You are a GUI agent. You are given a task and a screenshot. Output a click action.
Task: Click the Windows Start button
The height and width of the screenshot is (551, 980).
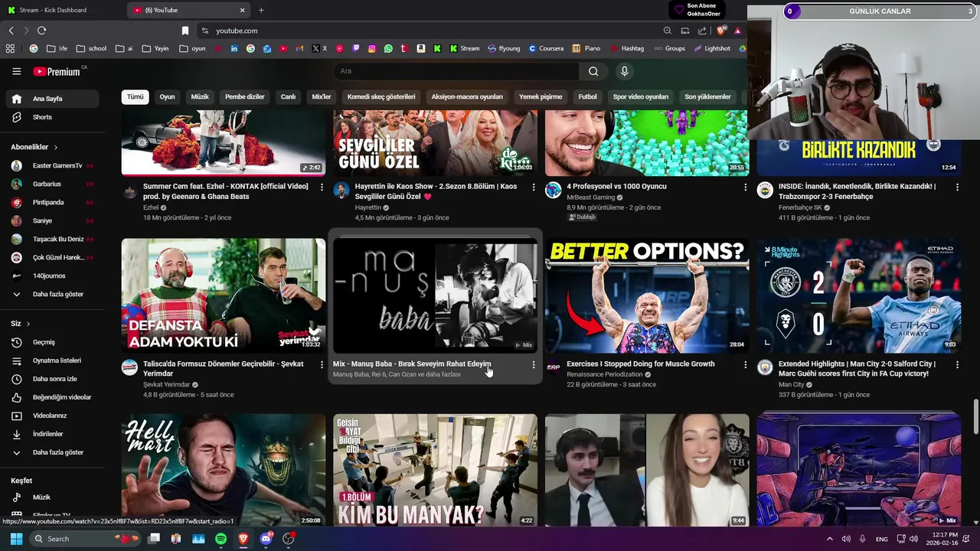pos(16,539)
